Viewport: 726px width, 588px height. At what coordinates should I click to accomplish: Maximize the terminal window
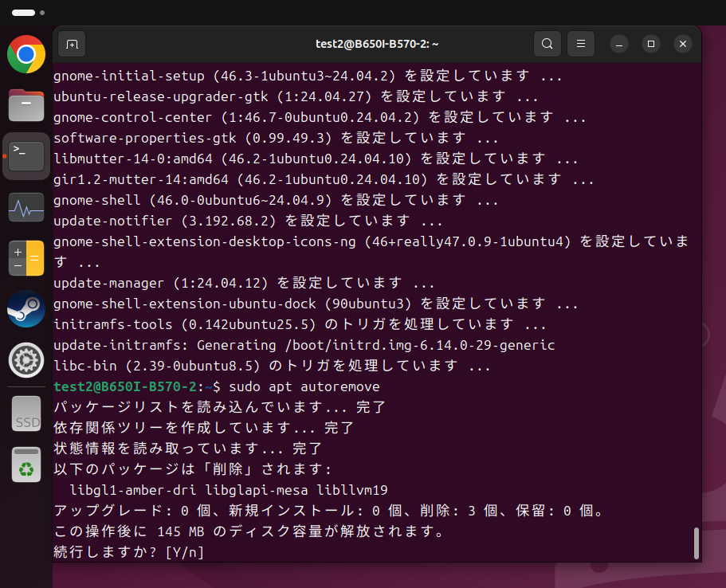coord(651,44)
